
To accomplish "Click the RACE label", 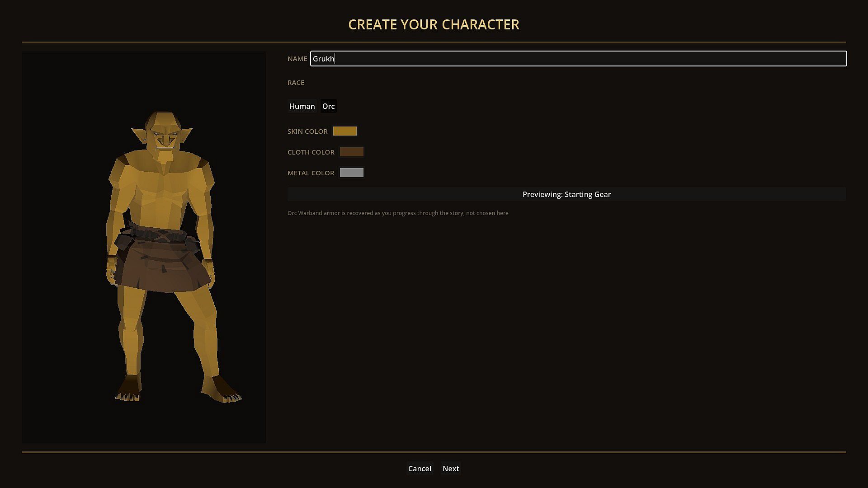I will 296,83.
